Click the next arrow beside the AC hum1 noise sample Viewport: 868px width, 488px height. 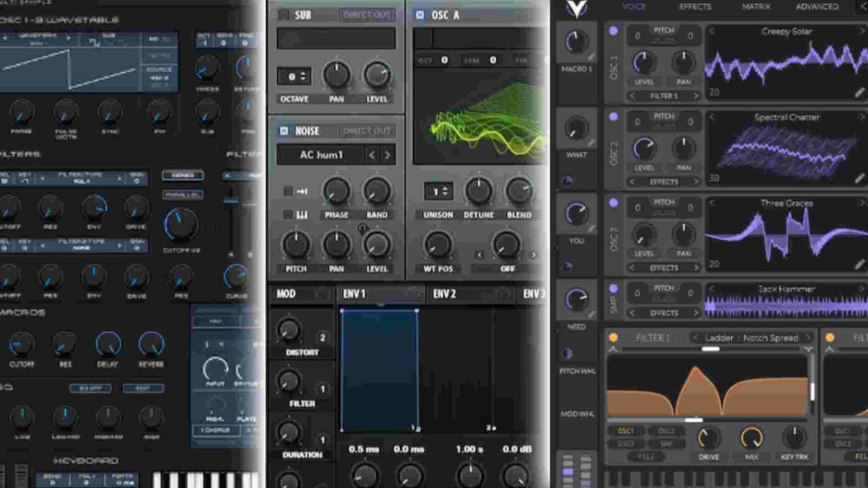point(387,155)
